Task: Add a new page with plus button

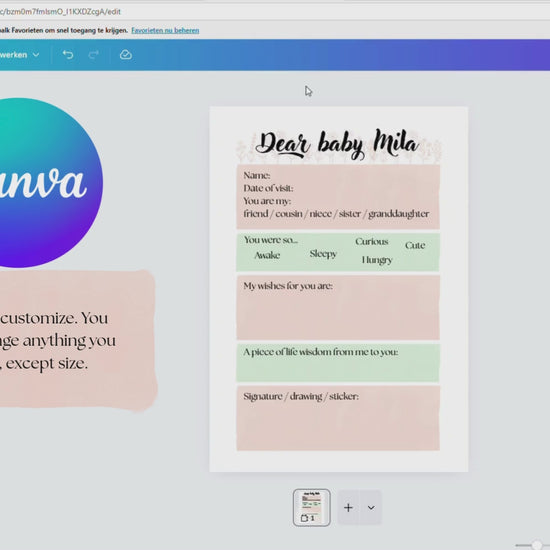Action: click(x=348, y=508)
